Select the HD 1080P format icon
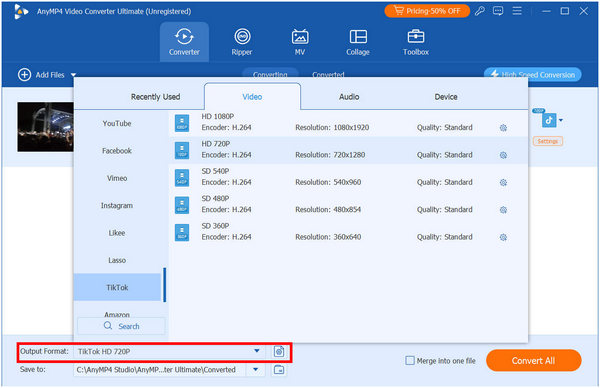This screenshot has width=600, height=388. click(x=182, y=123)
